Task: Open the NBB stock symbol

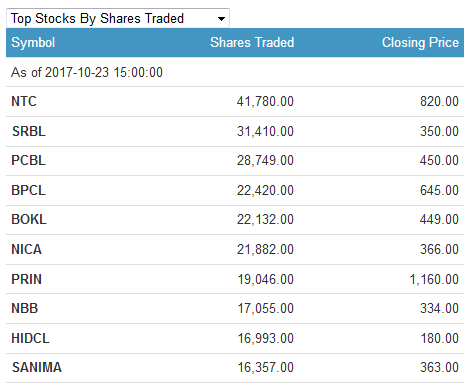Action: 25,308
